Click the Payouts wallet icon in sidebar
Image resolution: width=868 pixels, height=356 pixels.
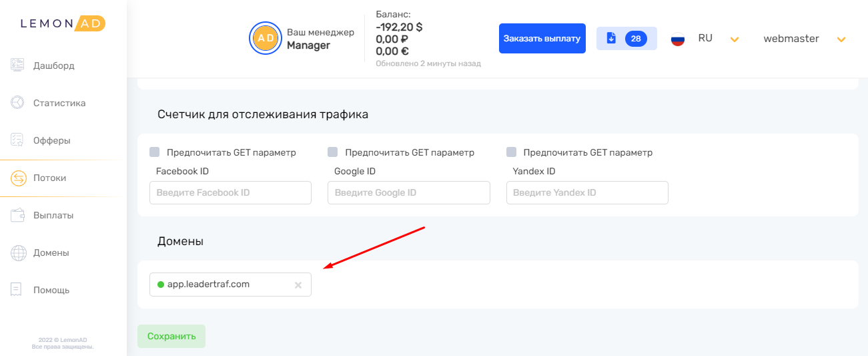pos(18,215)
